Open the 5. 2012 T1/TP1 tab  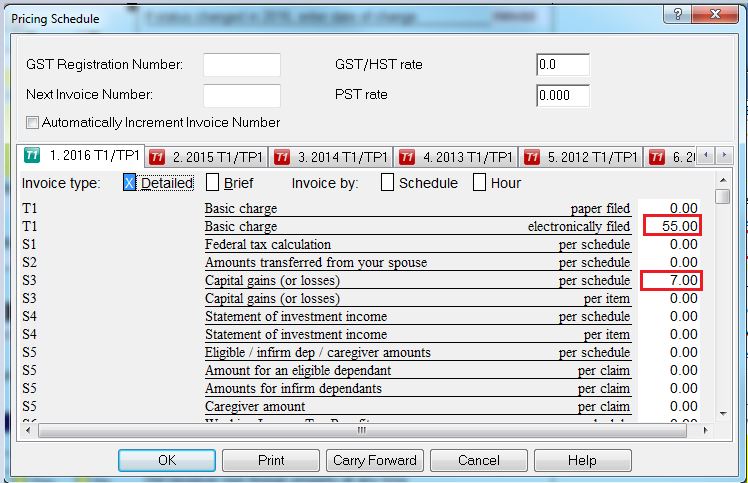pyautogui.click(x=582, y=157)
